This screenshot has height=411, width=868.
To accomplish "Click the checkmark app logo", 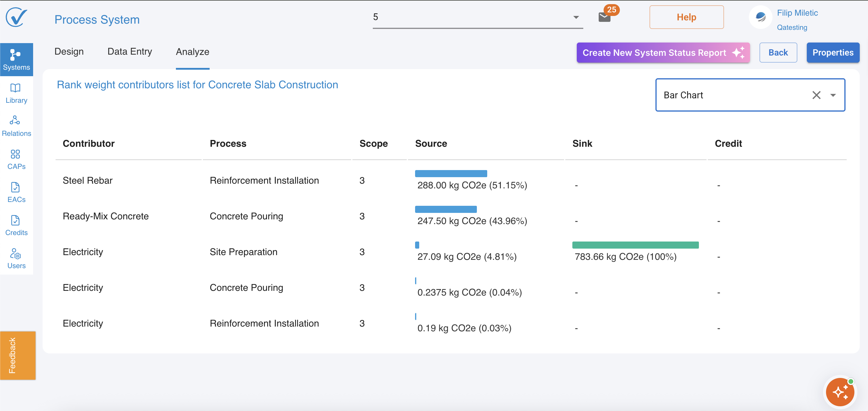I will (x=16, y=17).
